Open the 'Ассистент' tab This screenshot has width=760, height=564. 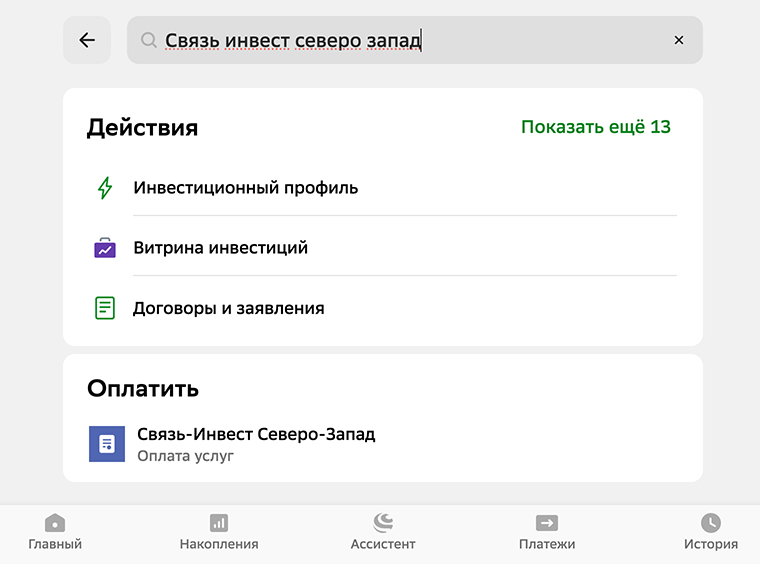[383, 532]
